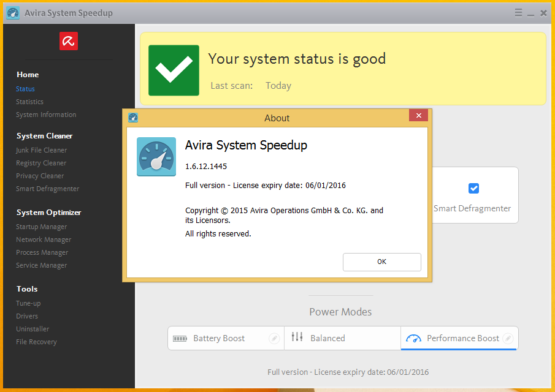
Task: Click the green checkmark status icon
Action: pos(174,70)
